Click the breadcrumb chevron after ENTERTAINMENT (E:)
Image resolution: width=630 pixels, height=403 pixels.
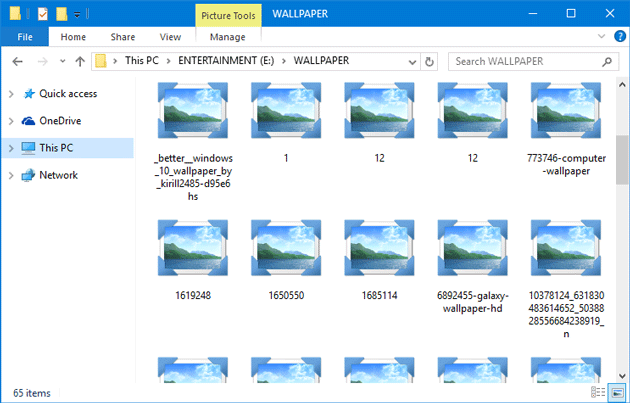(284, 61)
